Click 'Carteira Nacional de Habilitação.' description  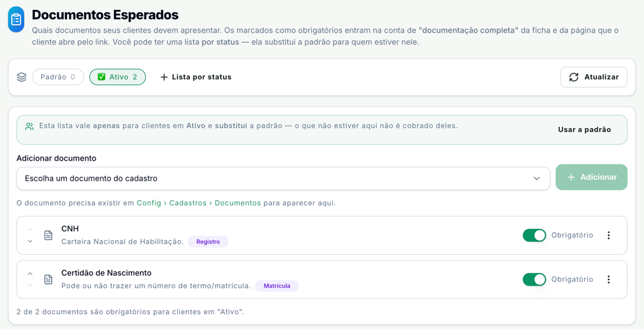pyautogui.click(x=122, y=242)
